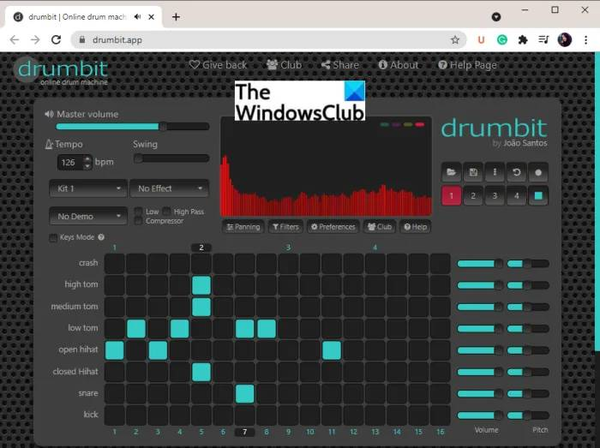Image resolution: width=600 pixels, height=448 pixels.
Task: Toggle off closed Hihat step 5
Action: pyautogui.click(x=201, y=372)
